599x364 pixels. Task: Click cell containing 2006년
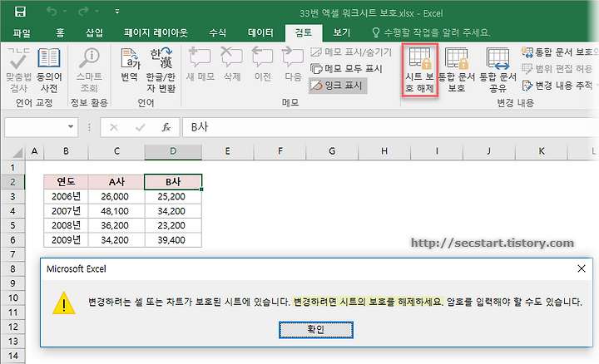[66, 196]
